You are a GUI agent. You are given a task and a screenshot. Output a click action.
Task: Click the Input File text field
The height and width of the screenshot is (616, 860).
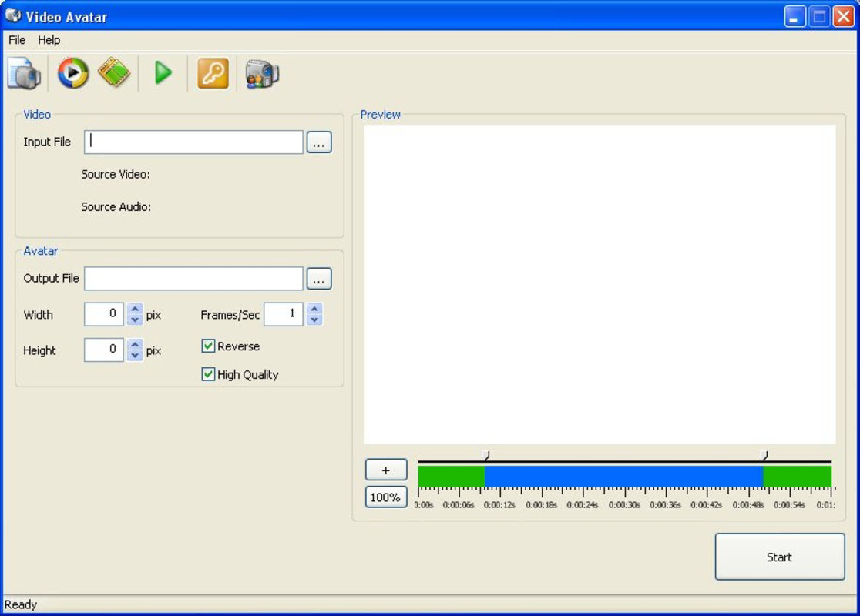[193, 142]
